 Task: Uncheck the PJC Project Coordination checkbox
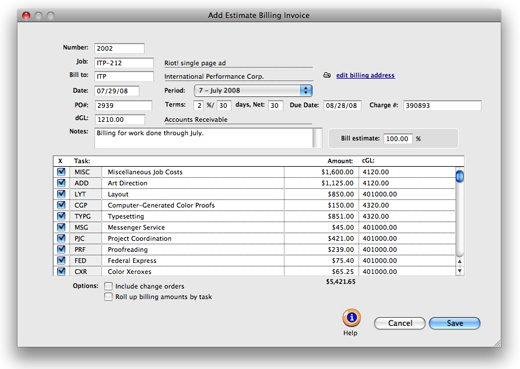click(x=61, y=238)
